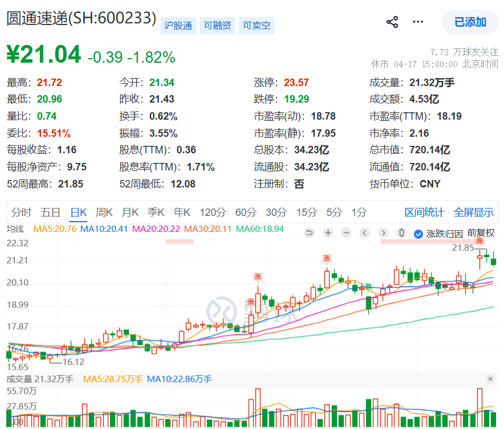Switch to the 60分 interval tab
This screenshot has width=504, height=429.
(246, 213)
